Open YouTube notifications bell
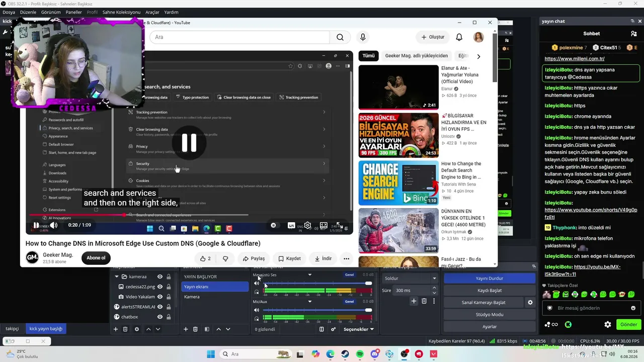 click(x=459, y=37)
